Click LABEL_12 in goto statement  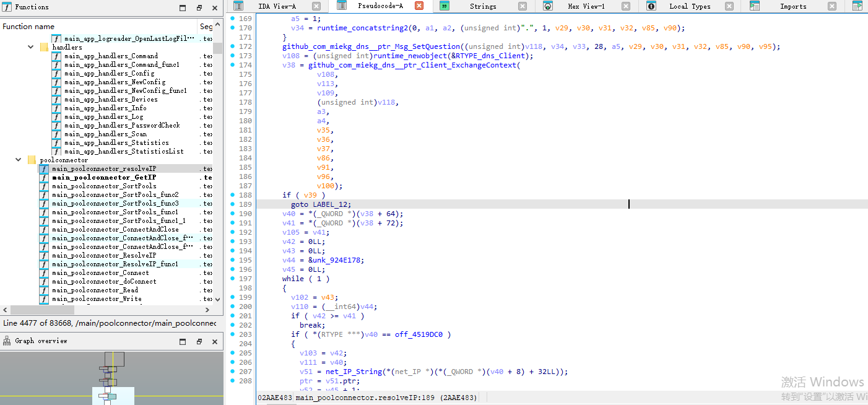[330, 204]
